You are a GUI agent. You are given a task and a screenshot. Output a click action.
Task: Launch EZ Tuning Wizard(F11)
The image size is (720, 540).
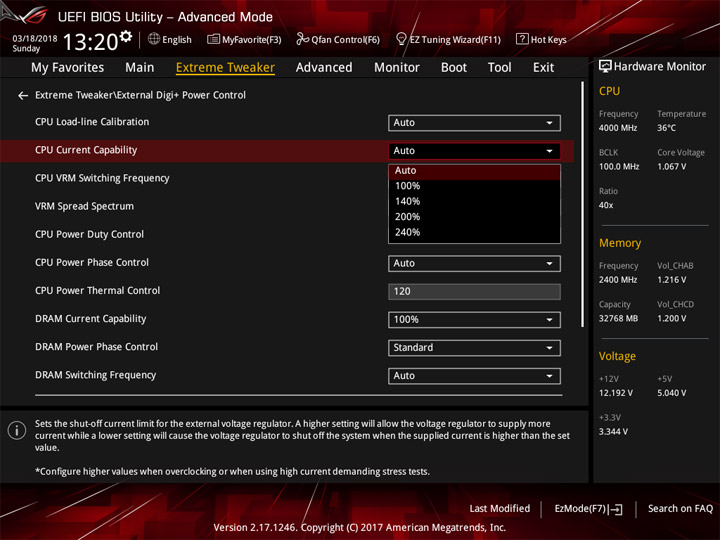coord(448,39)
